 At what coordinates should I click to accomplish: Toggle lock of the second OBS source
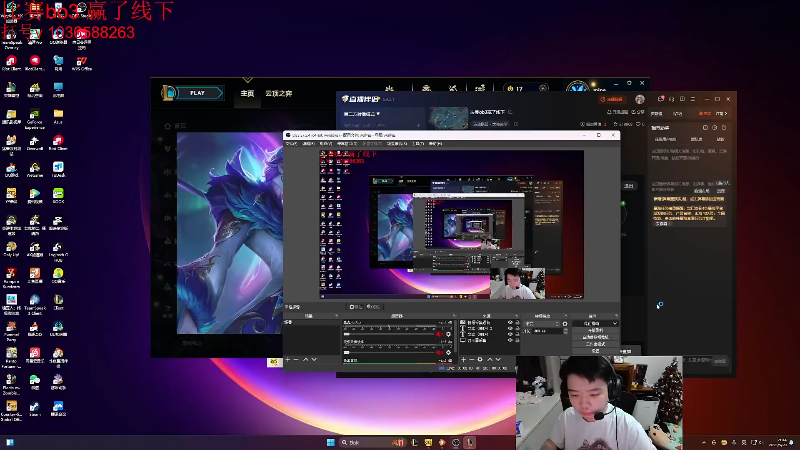point(517,329)
